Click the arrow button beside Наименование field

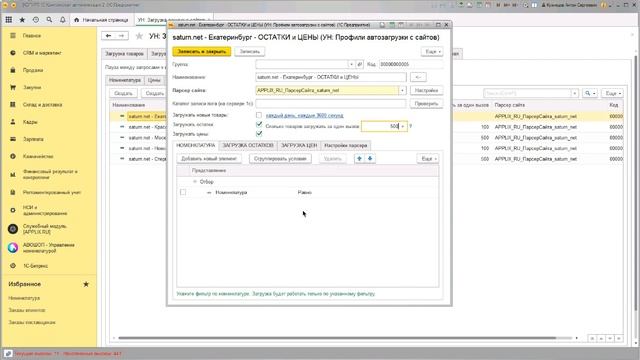[x=418, y=77]
